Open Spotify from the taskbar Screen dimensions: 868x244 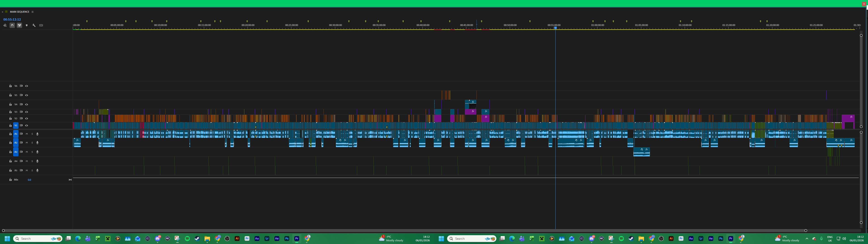pos(187,239)
